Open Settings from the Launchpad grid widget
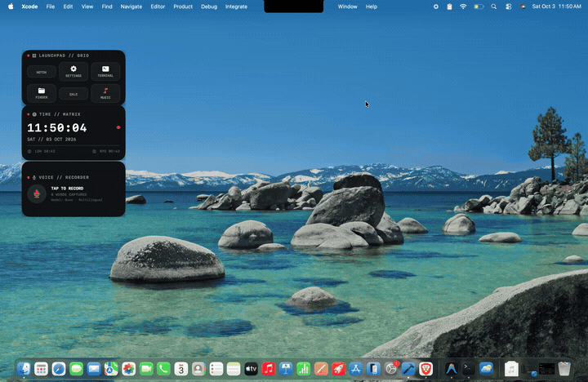 click(x=73, y=71)
